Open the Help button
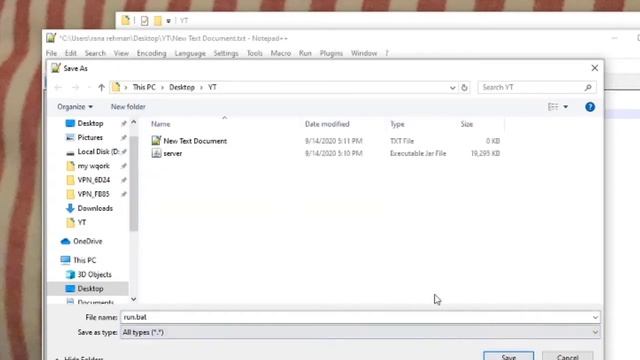The width and height of the screenshot is (640, 360). [x=590, y=107]
